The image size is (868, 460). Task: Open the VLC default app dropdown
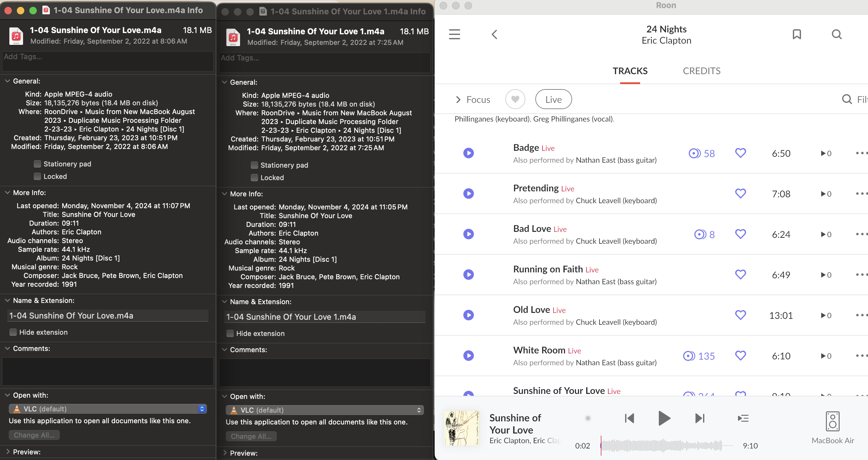pyautogui.click(x=108, y=409)
